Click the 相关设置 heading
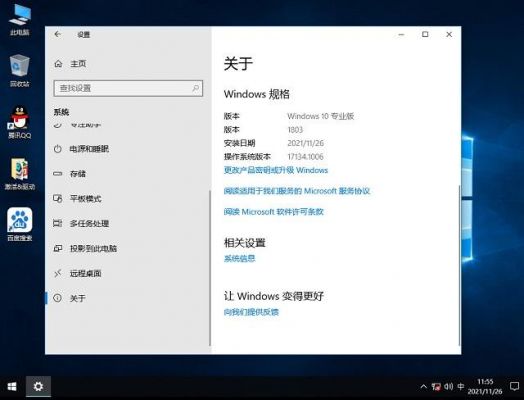 [x=245, y=243]
